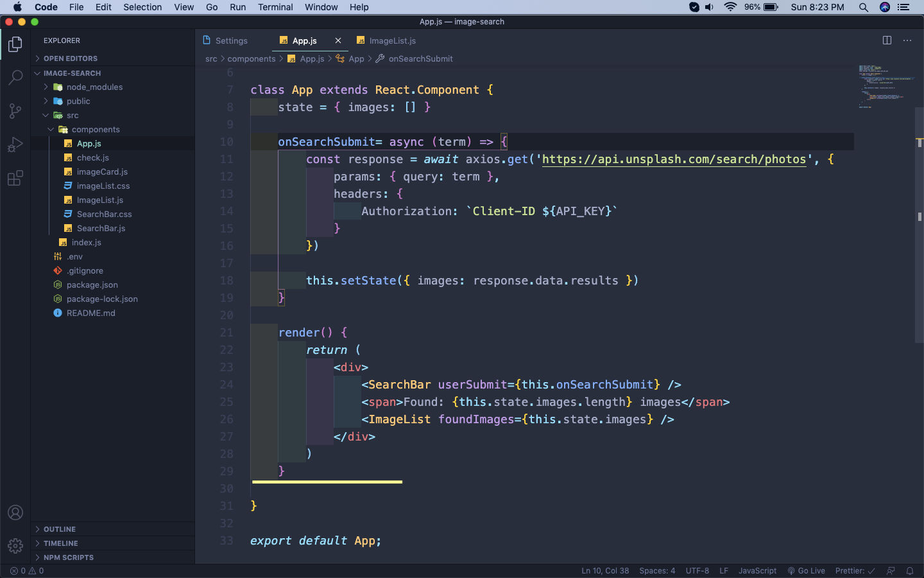This screenshot has height=578, width=924.
Task: Open the Accounts menu icon
Action: (x=15, y=512)
